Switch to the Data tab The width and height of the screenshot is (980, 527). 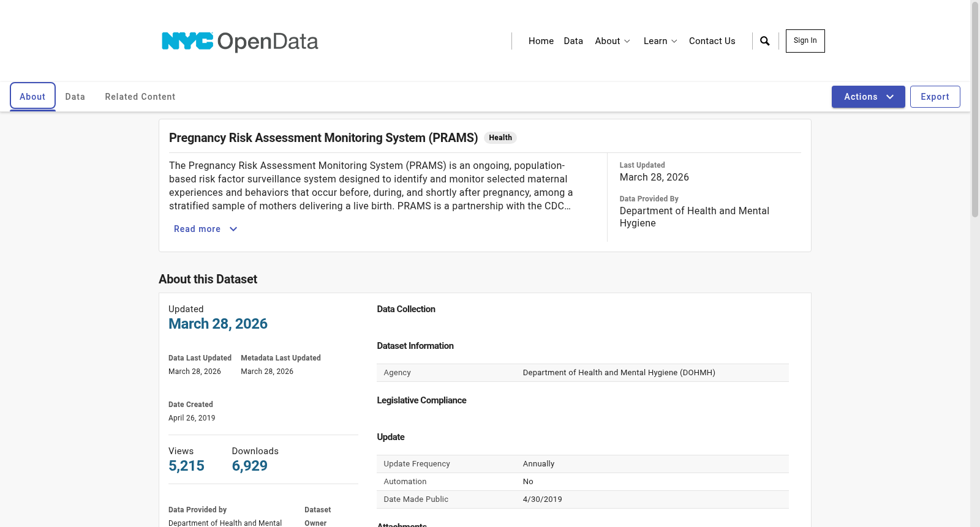[x=75, y=97]
